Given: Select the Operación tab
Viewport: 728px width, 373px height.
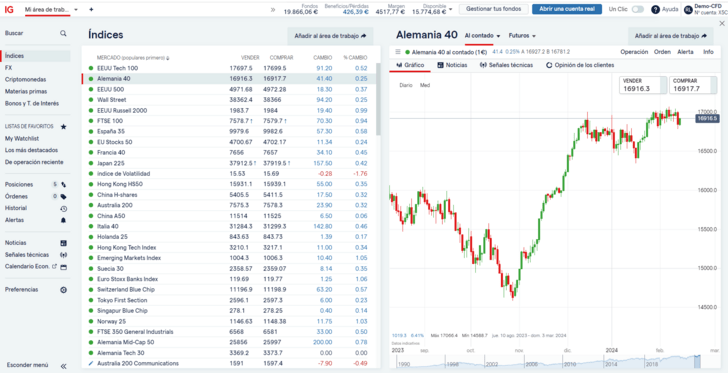Looking at the screenshot, I should tap(634, 52).
